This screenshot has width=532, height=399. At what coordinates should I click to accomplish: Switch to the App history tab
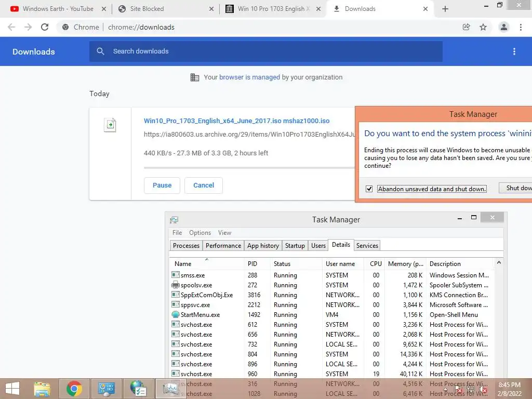(x=263, y=246)
